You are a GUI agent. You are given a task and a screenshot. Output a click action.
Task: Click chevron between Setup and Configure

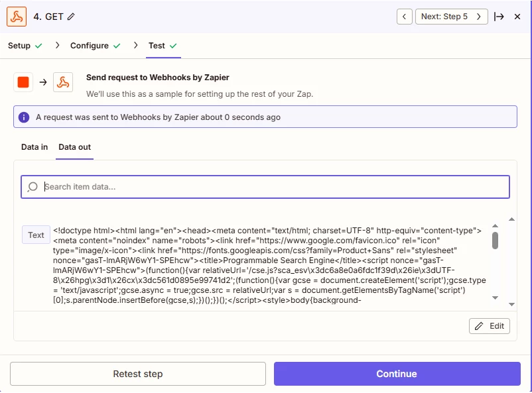[57, 45]
